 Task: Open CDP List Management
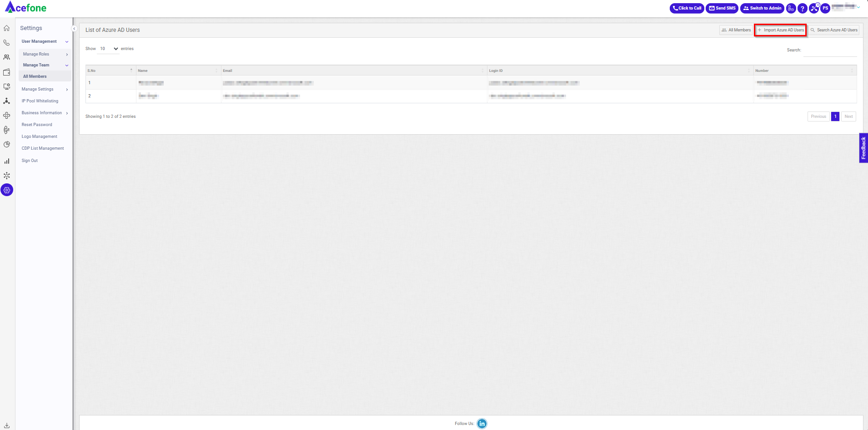43,148
